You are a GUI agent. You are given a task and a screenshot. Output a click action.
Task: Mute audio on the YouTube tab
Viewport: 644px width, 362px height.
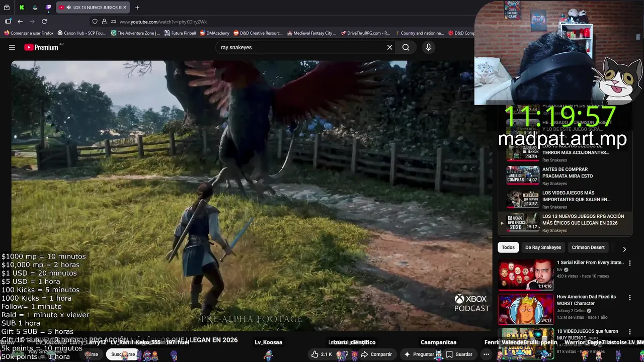click(x=68, y=8)
